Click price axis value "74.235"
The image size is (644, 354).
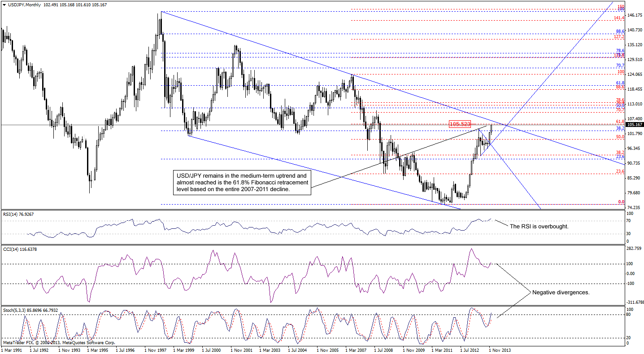(634, 208)
